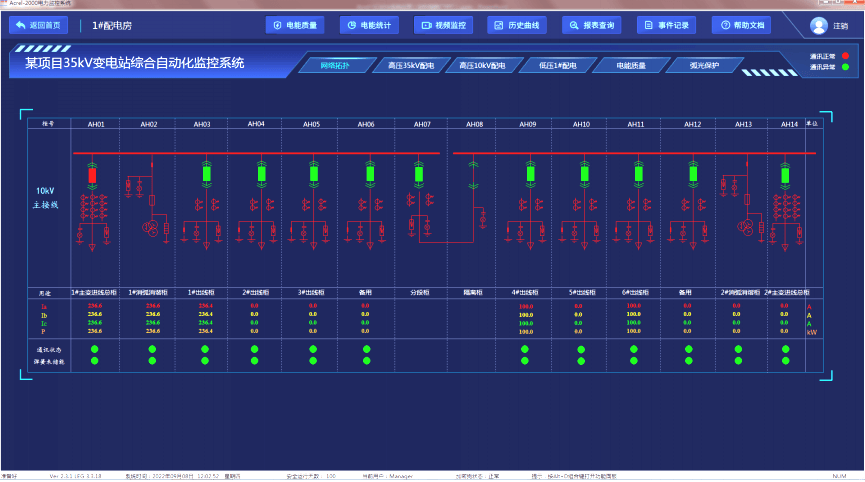Select the 弧光保护 tab
Image resolution: width=865 pixels, height=482 pixels.
click(704, 66)
